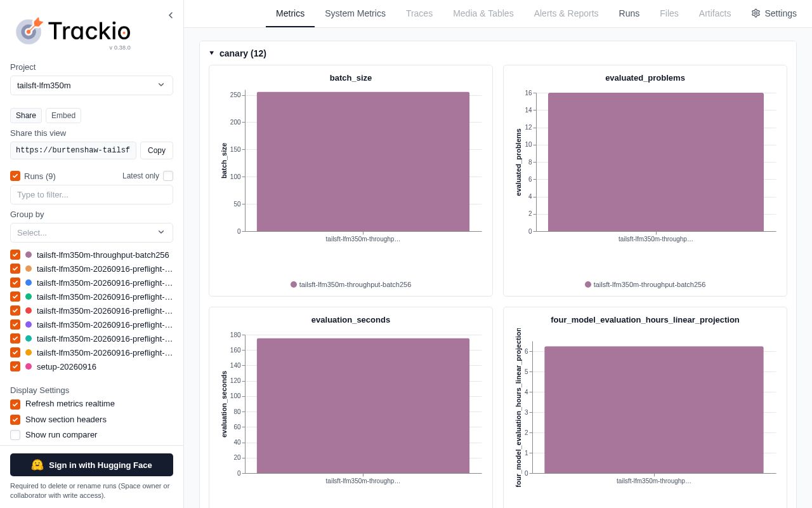Image resolution: width=812 pixels, height=508 pixels.
Task: Uncheck the setup-20260916 run checkbox
Action: 15,366
